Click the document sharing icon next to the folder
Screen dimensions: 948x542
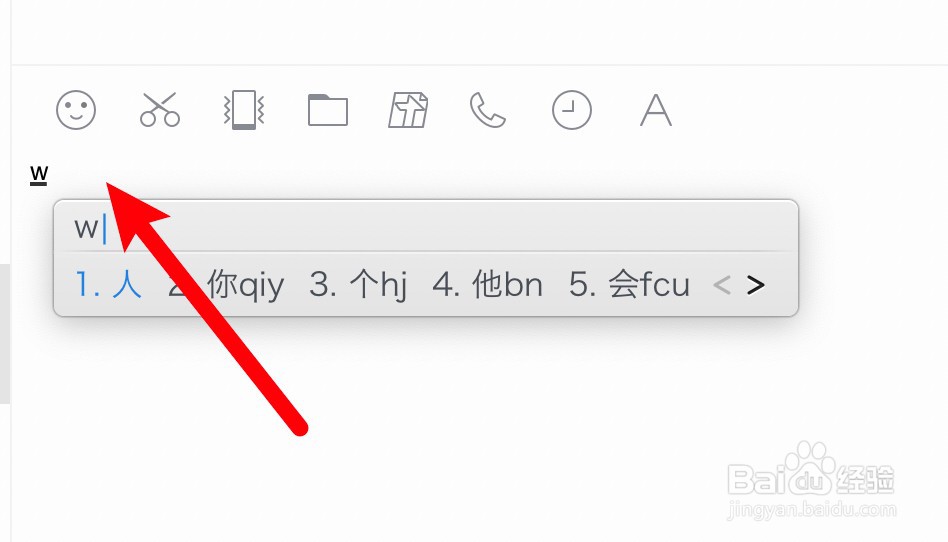[x=408, y=110]
